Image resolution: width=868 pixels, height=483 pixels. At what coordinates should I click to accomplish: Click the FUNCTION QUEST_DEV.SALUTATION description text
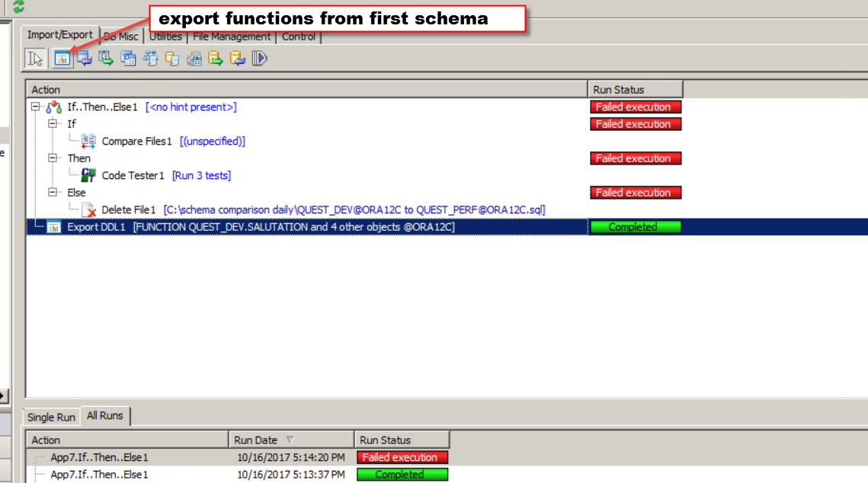click(294, 227)
